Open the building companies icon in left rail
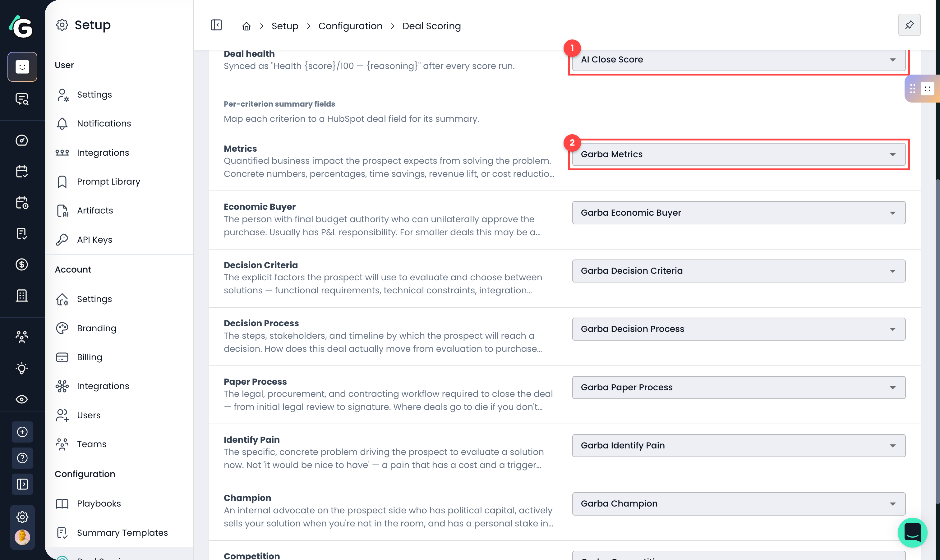The height and width of the screenshot is (560, 940). tap(22, 296)
